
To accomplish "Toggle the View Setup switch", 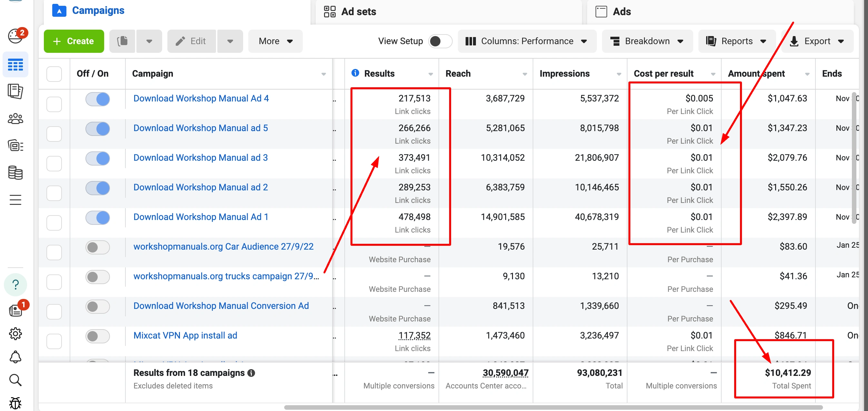I will (440, 41).
